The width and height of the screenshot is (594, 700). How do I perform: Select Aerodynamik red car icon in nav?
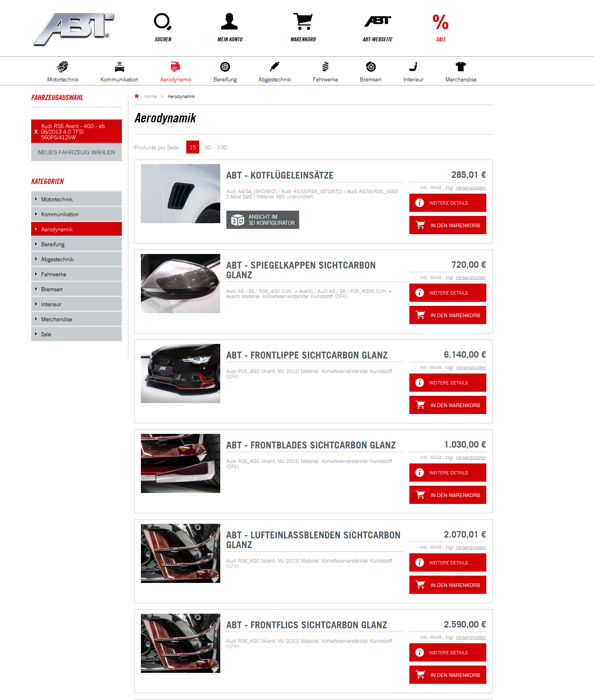pos(175,66)
